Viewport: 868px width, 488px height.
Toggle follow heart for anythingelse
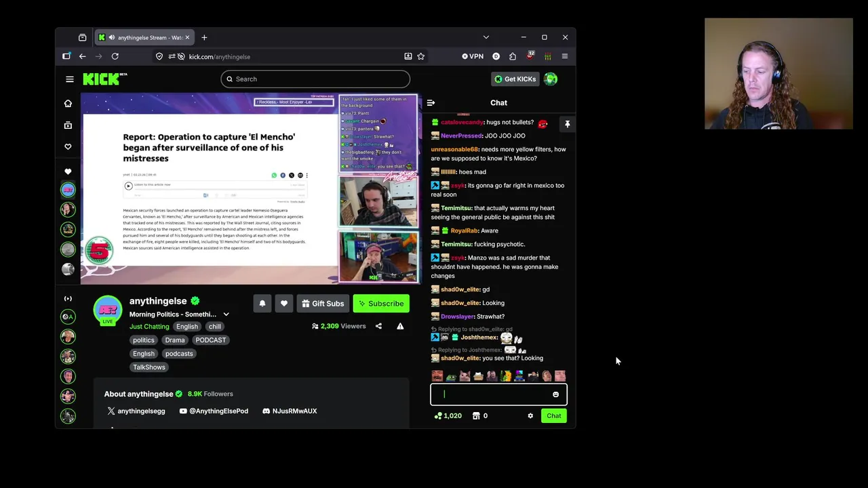click(x=284, y=304)
